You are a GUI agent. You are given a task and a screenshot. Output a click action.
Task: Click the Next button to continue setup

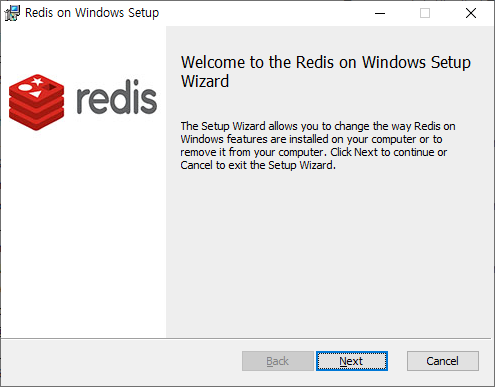352,361
